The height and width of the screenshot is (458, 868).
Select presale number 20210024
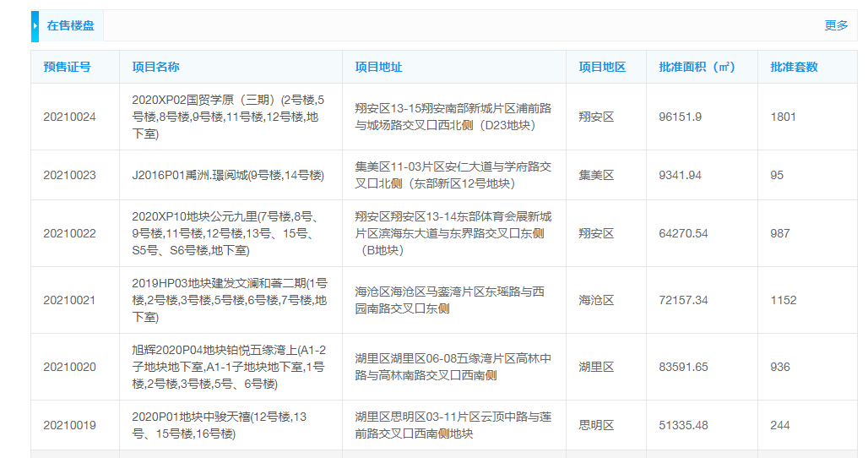[70, 117]
